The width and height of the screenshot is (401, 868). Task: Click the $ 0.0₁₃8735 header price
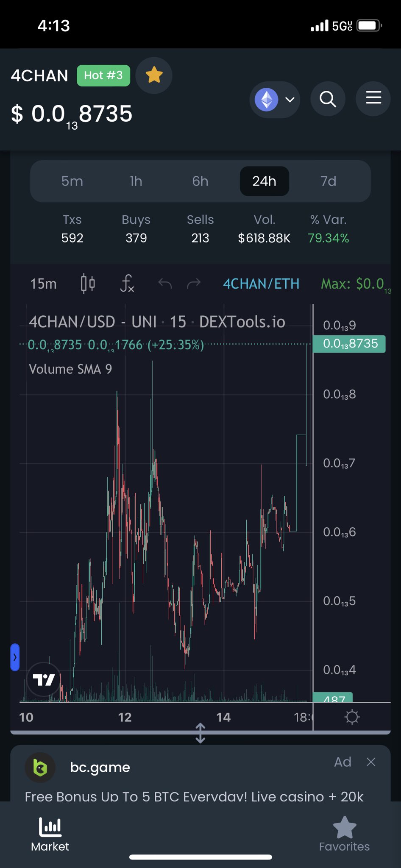pos(72,115)
